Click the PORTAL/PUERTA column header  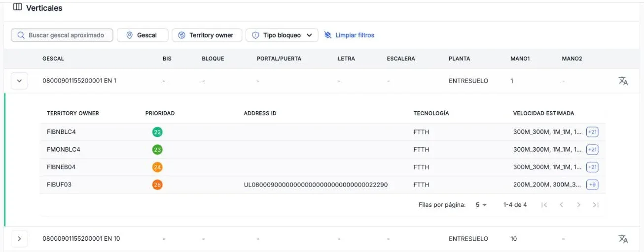tap(279, 59)
